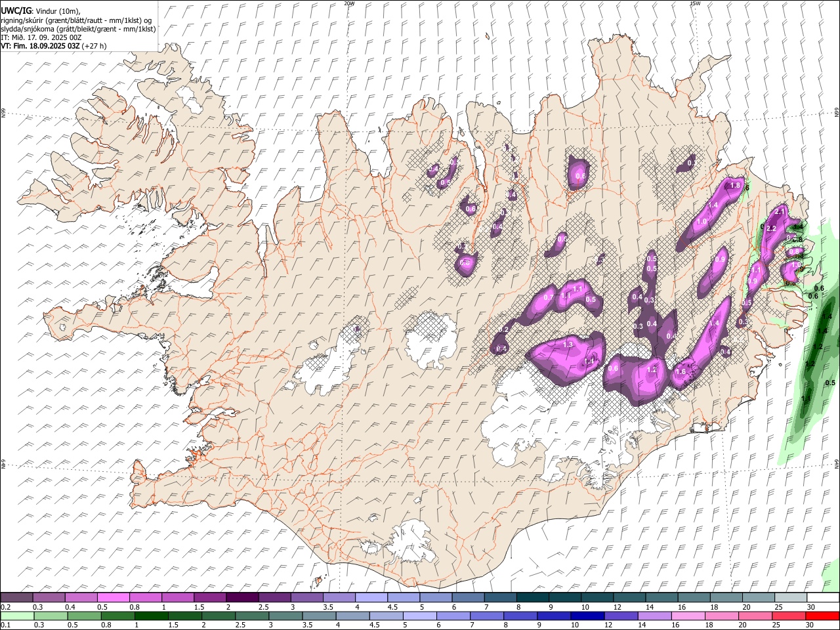Screen dimensions: 840x630
Task: Click the darkest green 1 swatch in lower scale
Action: click(151, 616)
